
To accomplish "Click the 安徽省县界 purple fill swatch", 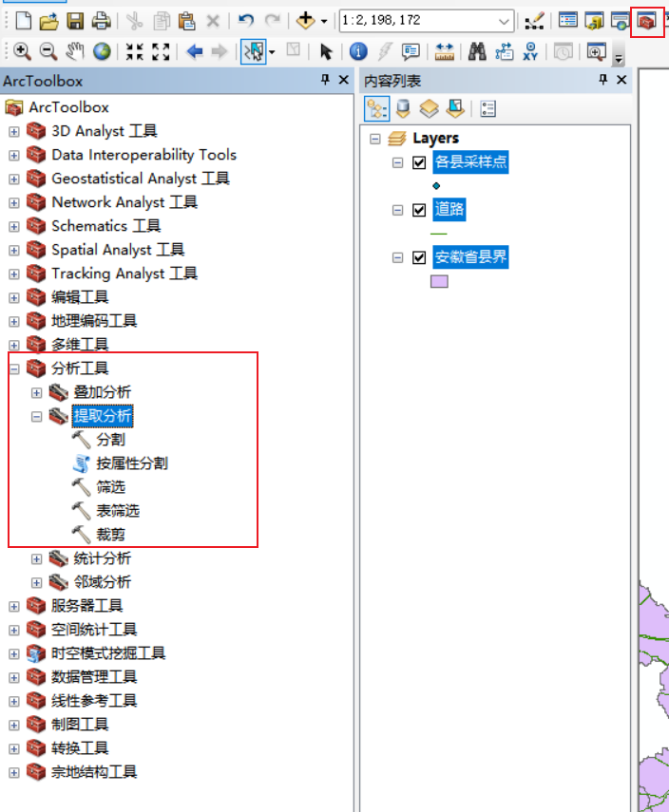I will pyautogui.click(x=439, y=281).
